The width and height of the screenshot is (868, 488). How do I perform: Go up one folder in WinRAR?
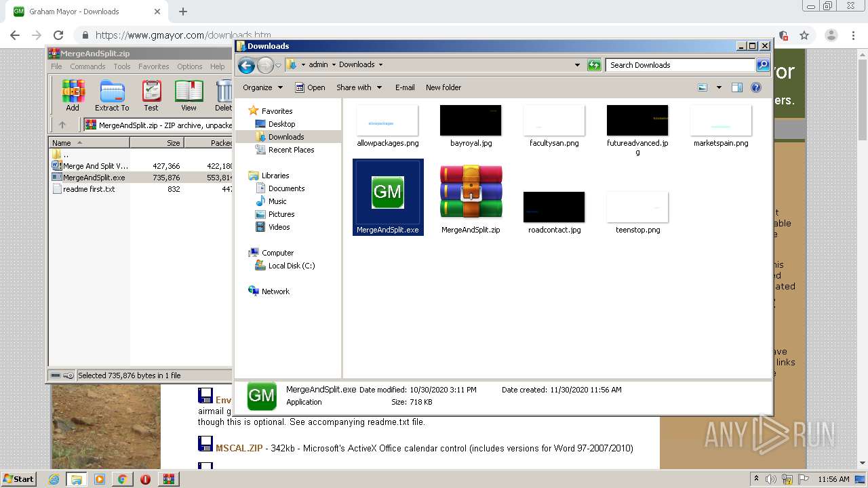coord(62,125)
